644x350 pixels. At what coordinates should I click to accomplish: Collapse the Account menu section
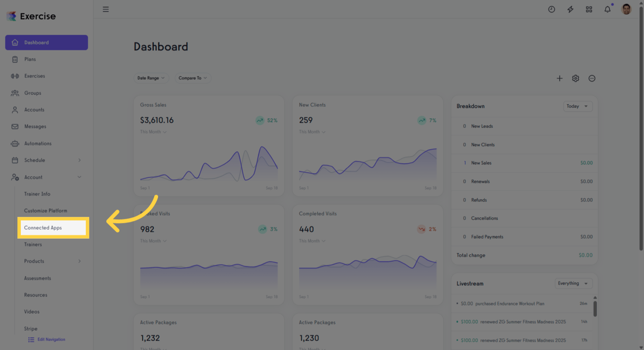79,177
